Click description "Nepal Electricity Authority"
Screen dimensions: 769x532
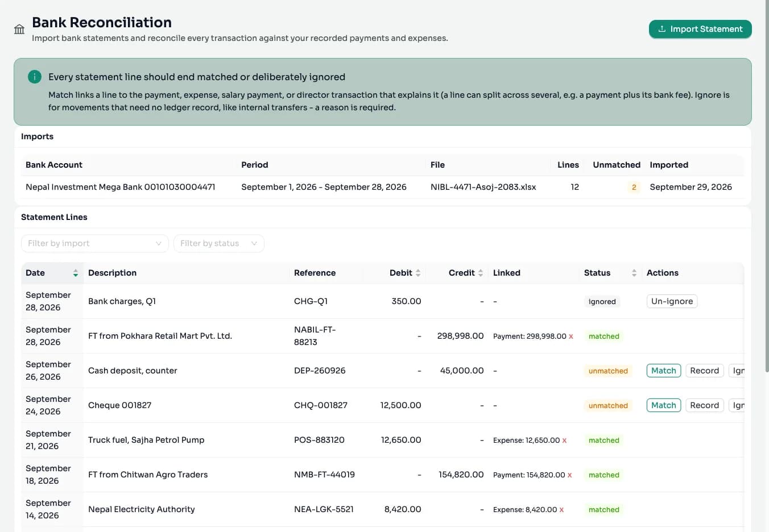coord(142,509)
